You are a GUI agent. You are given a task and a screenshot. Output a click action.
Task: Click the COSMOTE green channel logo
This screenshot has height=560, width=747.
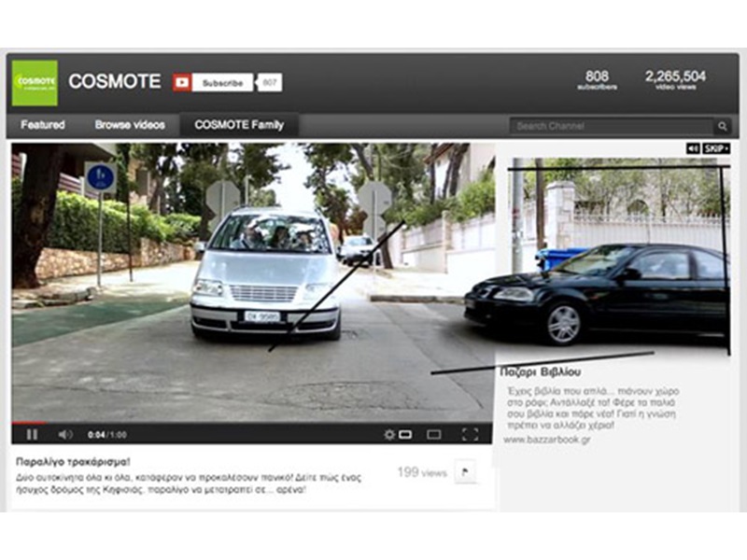[35, 83]
